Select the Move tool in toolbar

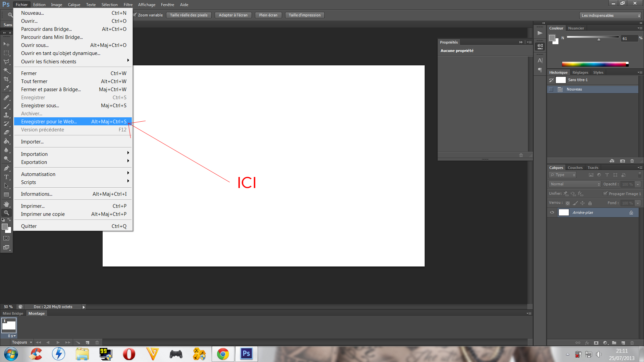pos(6,44)
